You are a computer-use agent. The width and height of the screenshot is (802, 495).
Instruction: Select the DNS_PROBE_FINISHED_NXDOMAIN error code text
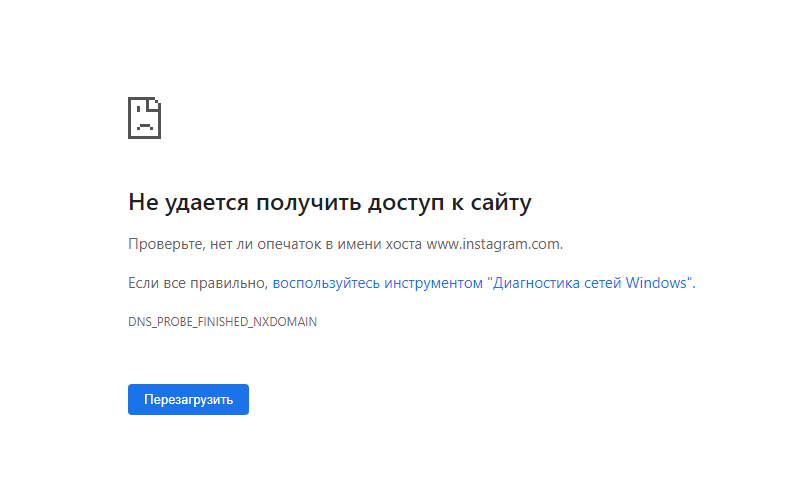pyautogui.click(x=222, y=322)
